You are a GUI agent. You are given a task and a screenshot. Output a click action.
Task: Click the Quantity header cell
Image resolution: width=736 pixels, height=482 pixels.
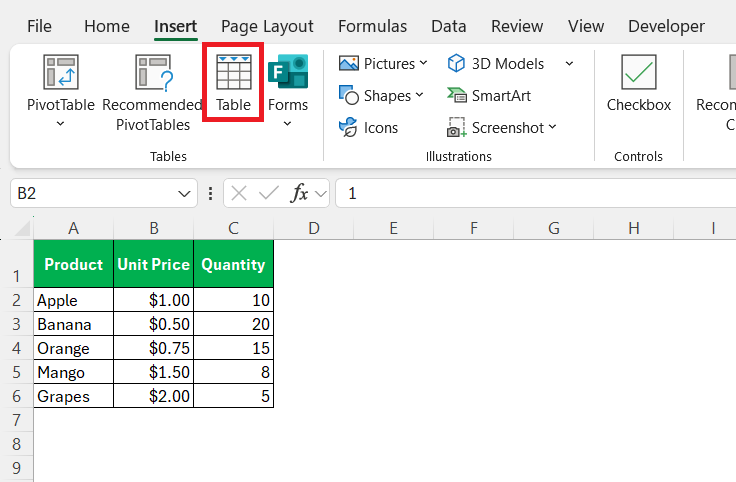tap(233, 264)
